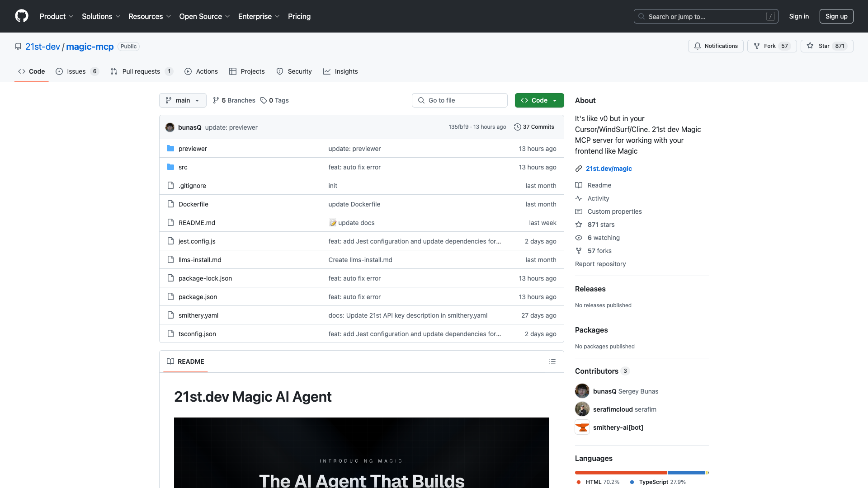Open the previewer folder

tap(193, 149)
